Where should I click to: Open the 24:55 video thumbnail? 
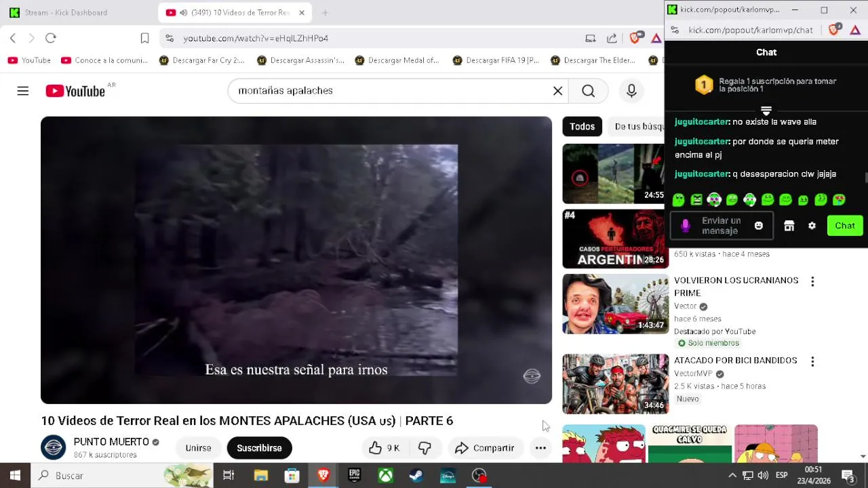tap(613, 174)
